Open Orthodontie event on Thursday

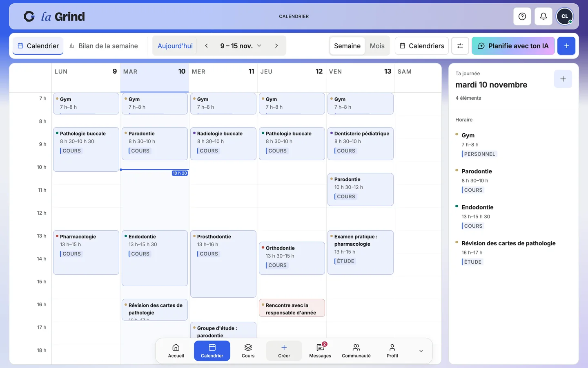(292, 258)
